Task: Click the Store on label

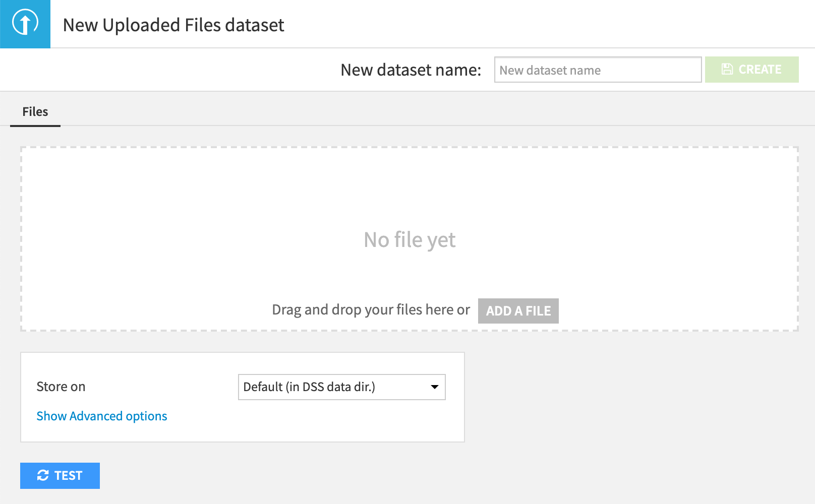Action: (x=61, y=387)
